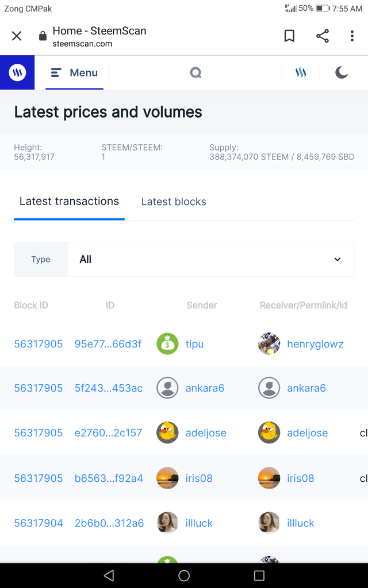Click the henryglowz receiver avatar
The height and width of the screenshot is (588, 368).
[x=269, y=344]
